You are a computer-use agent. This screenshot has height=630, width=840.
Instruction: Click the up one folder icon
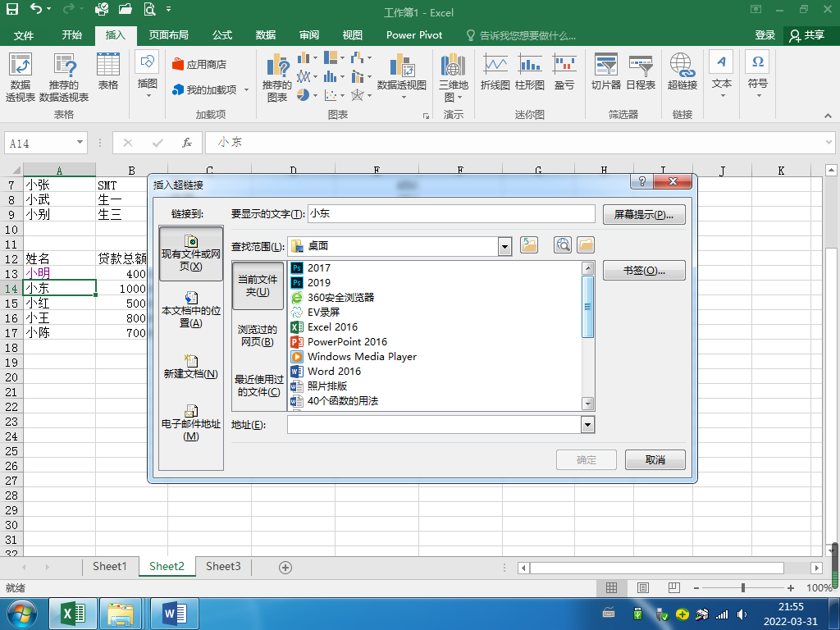tap(529, 245)
